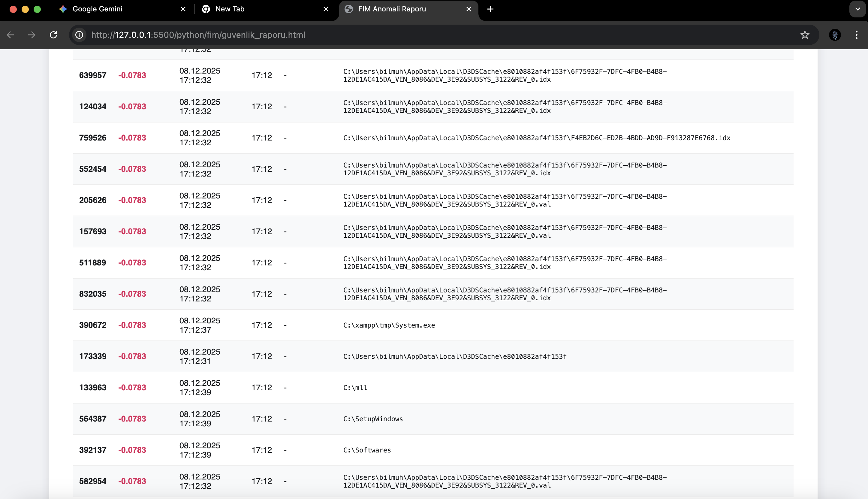Viewport: 868px width, 499px height.
Task: Bookmark this page with the star icon
Action: 805,35
